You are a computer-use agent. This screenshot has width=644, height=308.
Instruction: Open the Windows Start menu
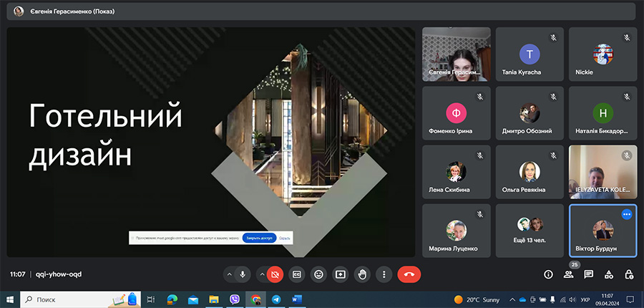(9, 299)
